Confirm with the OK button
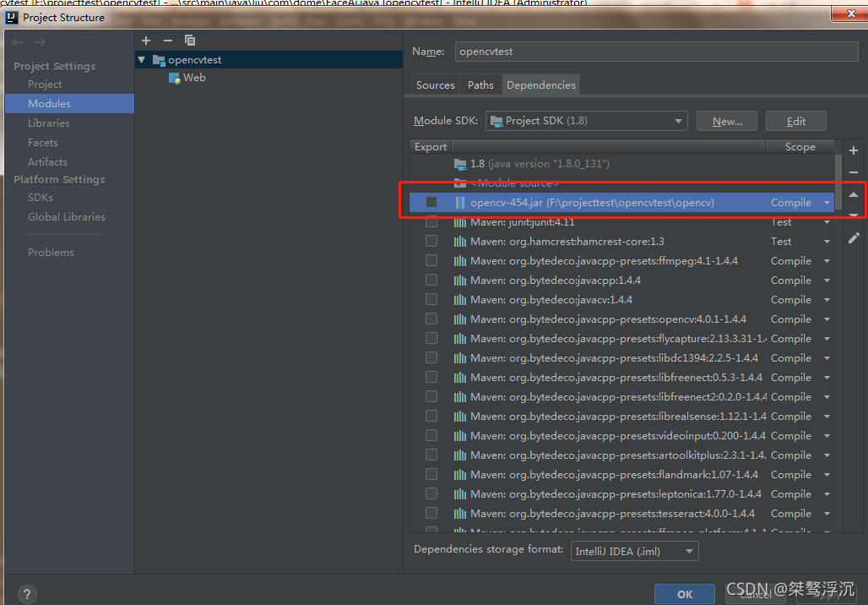The width and height of the screenshot is (868, 605). coord(685,595)
